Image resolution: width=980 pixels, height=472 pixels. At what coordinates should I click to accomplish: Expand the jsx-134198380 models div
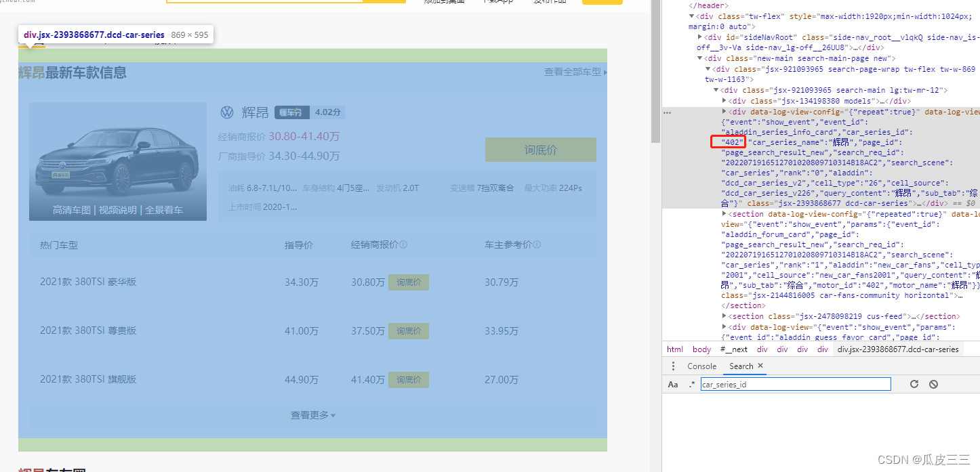click(724, 101)
